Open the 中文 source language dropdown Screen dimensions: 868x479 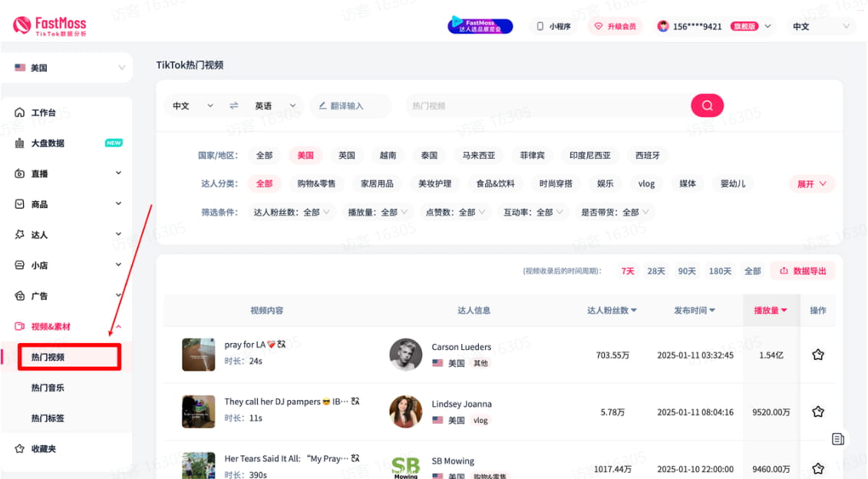pyautogui.click(x=193, y=106)
